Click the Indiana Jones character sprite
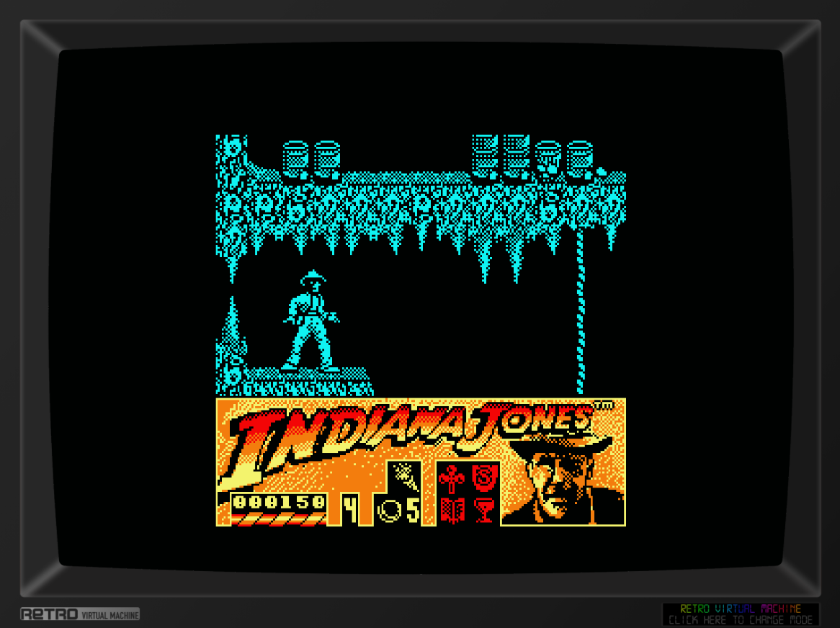 (311, 320)
